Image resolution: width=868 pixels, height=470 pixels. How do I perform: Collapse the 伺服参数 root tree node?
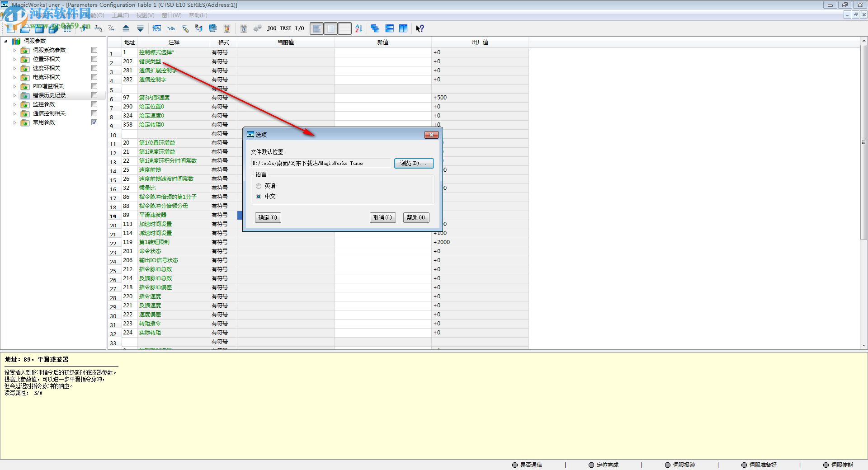(5, 41)
